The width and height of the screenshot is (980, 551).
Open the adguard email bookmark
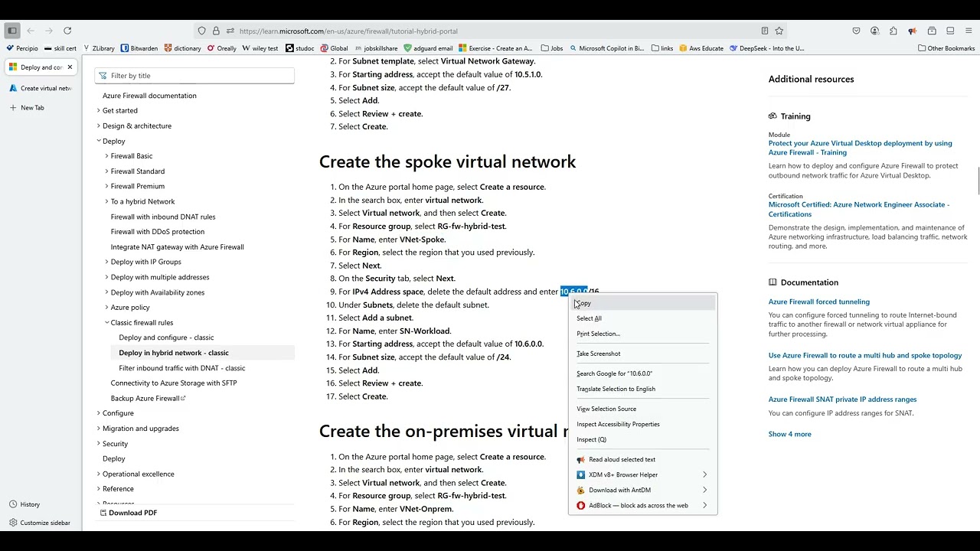(x=428, y=48)
